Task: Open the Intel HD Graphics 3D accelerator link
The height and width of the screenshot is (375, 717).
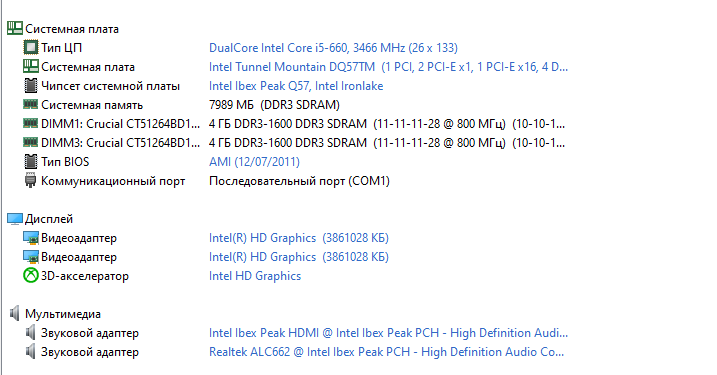Action: pyautogui.click(x=255, y=276)
